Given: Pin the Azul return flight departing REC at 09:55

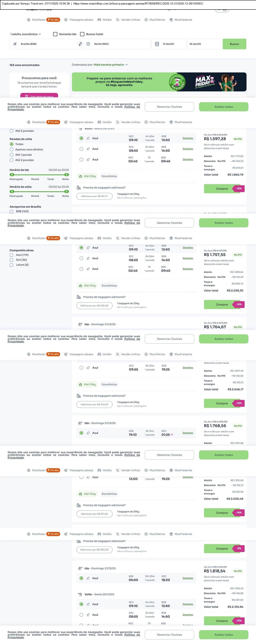Looking at the screenshot, I should point(88,368).
